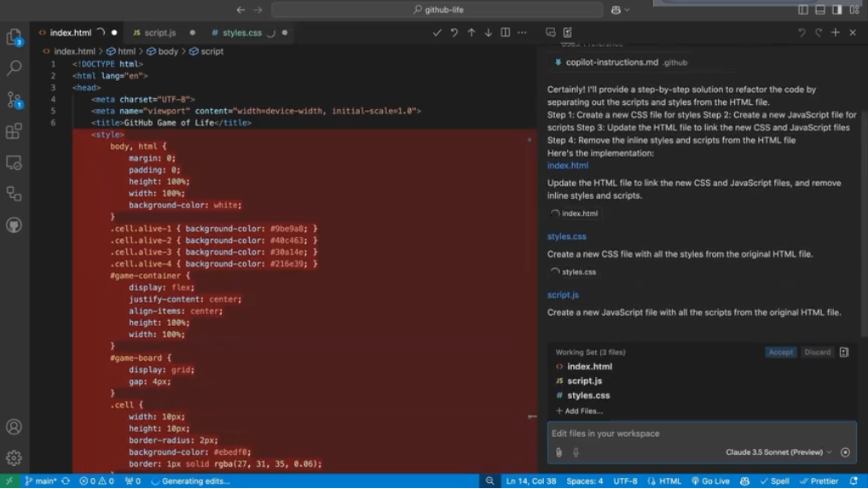The height and width of the screenshot is (489, 868).
Task: Change file encoding via UTF-8
Action: point(625,481)
